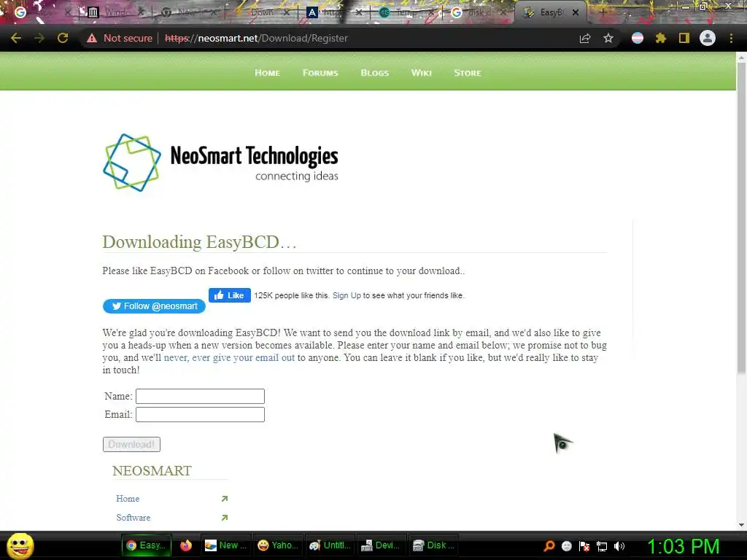Select the Disk ... taskbar window

[433, 545]
